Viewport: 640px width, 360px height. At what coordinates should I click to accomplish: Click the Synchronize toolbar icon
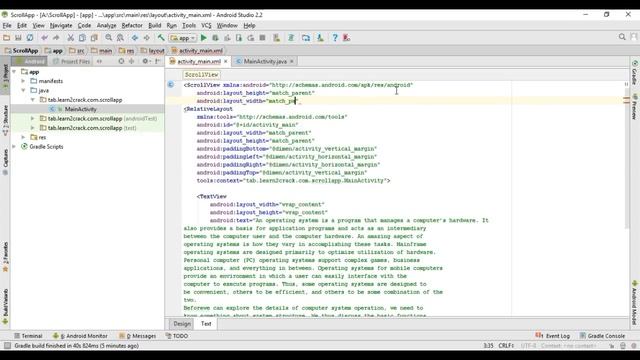click(30, 38)
